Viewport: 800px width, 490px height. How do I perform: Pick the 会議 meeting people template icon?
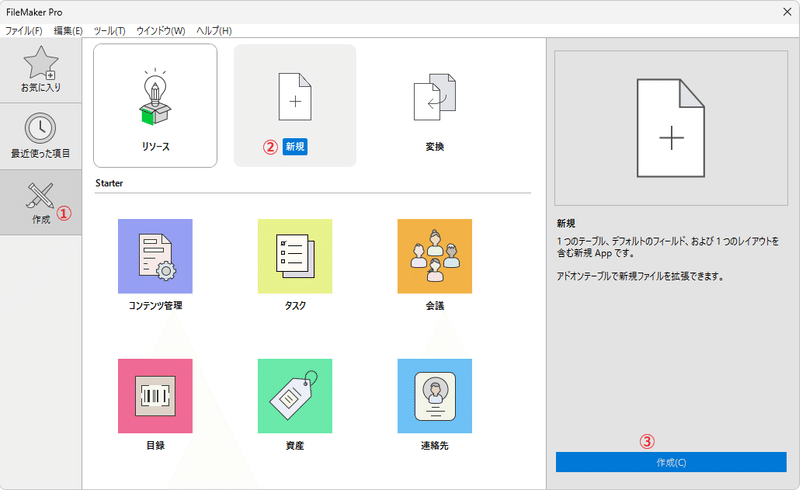[435, 256]
